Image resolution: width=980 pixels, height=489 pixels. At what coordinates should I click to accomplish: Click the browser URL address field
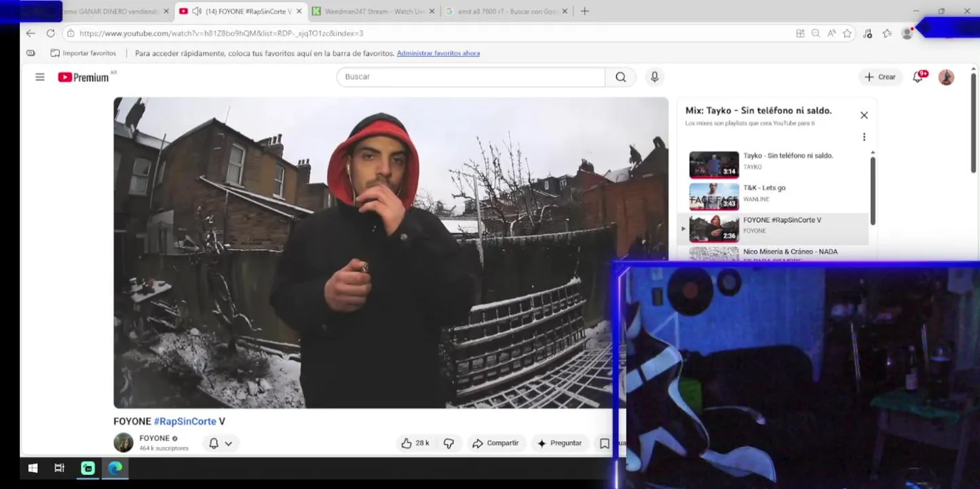click(434, 33)
